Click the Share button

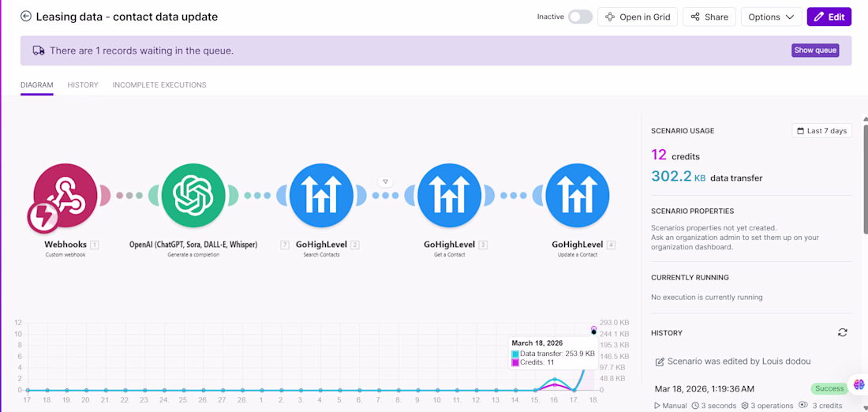tap(709, 17)
